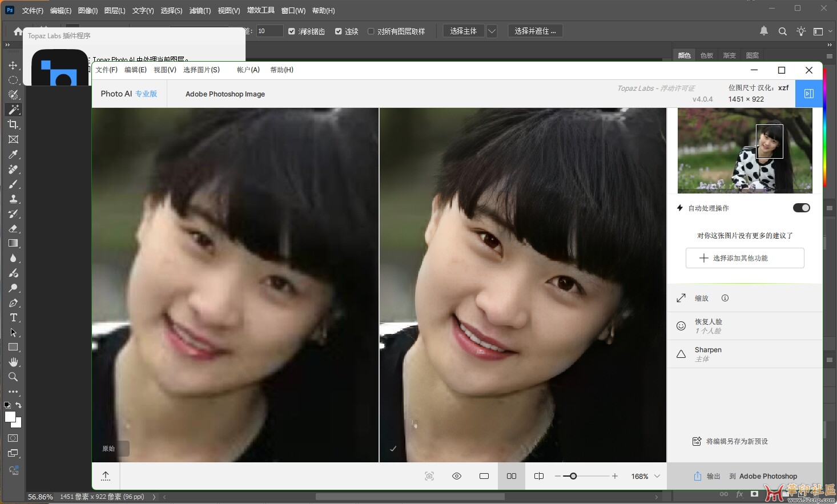Open the Sharpen 主体 settings row

click(x=745, y=354)
